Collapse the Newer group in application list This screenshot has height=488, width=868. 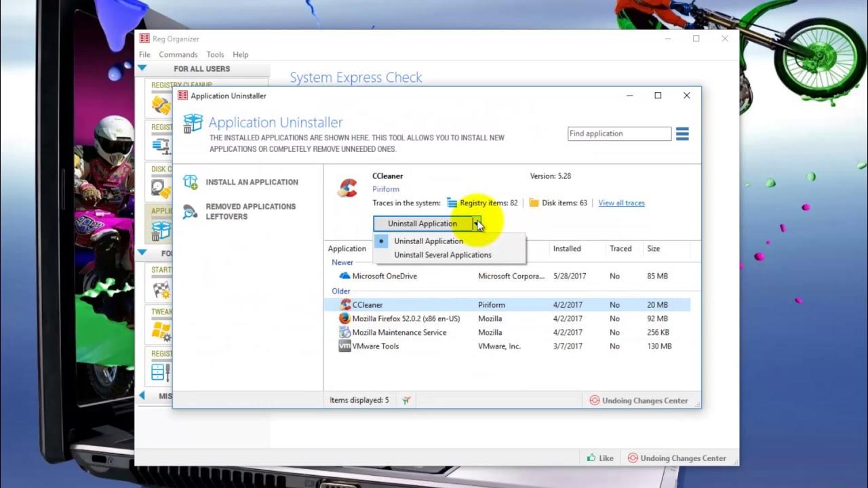pyautogui.click(x=342, y=262)
